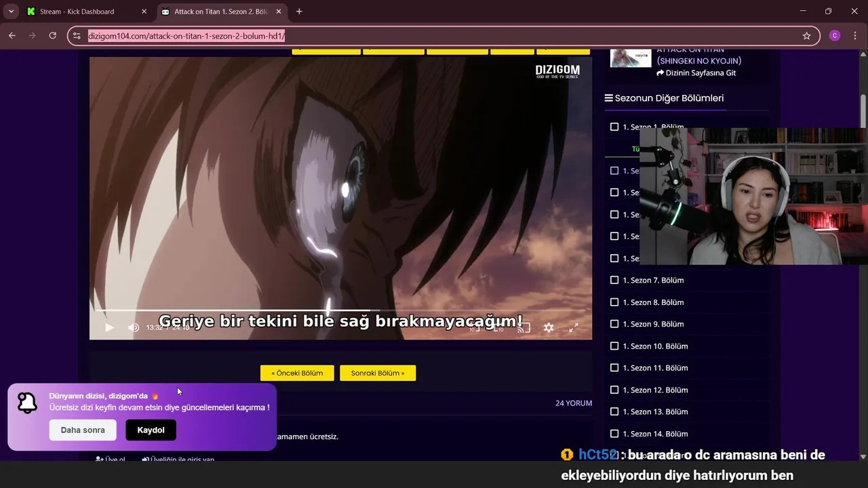Viewport: 868px width, 488px height.
Task: Reload the dizigom page
Action: (52, 36)
